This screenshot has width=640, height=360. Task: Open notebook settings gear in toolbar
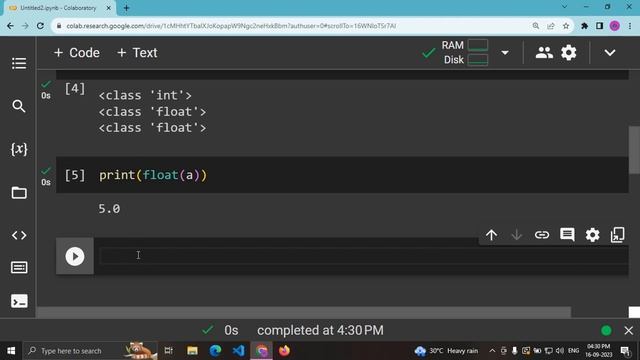pyautogui.click(x=569, y=53)
